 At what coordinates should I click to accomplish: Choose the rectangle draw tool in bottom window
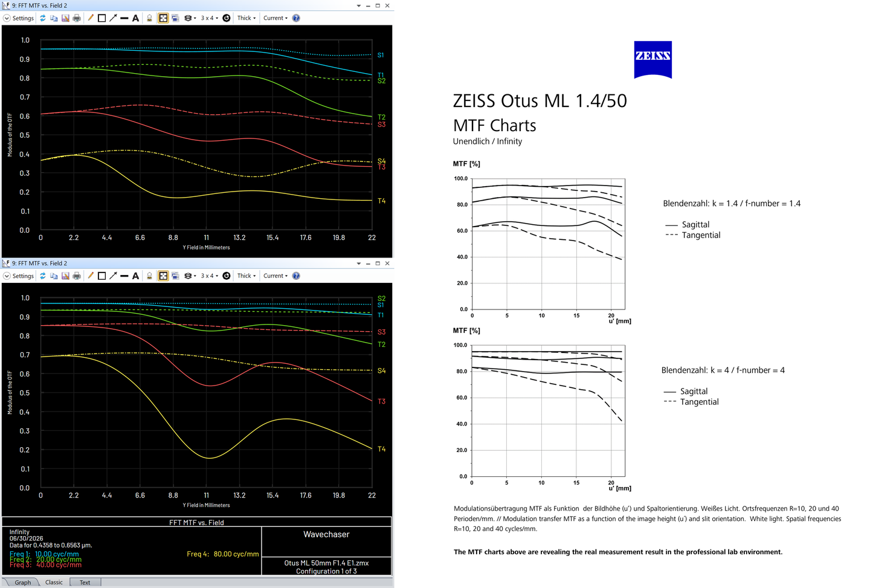[101, 276]
